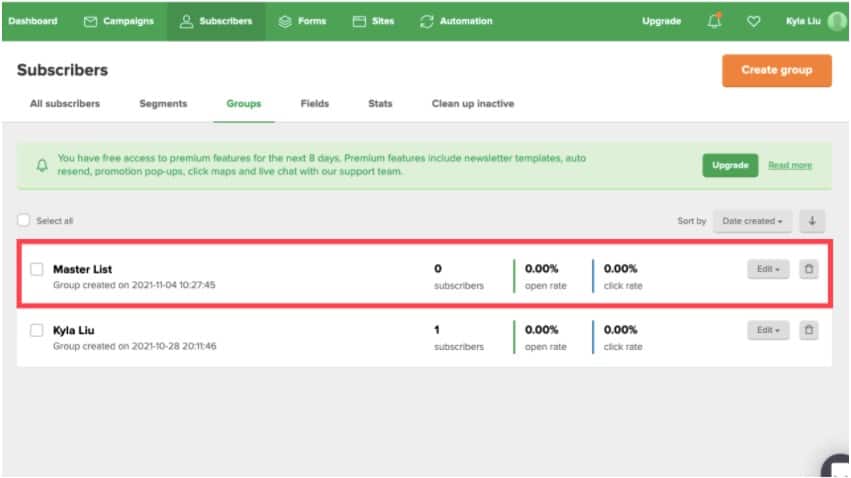Click the notification bell icon
Screen dimensions: 851x478
pos(714,21)
